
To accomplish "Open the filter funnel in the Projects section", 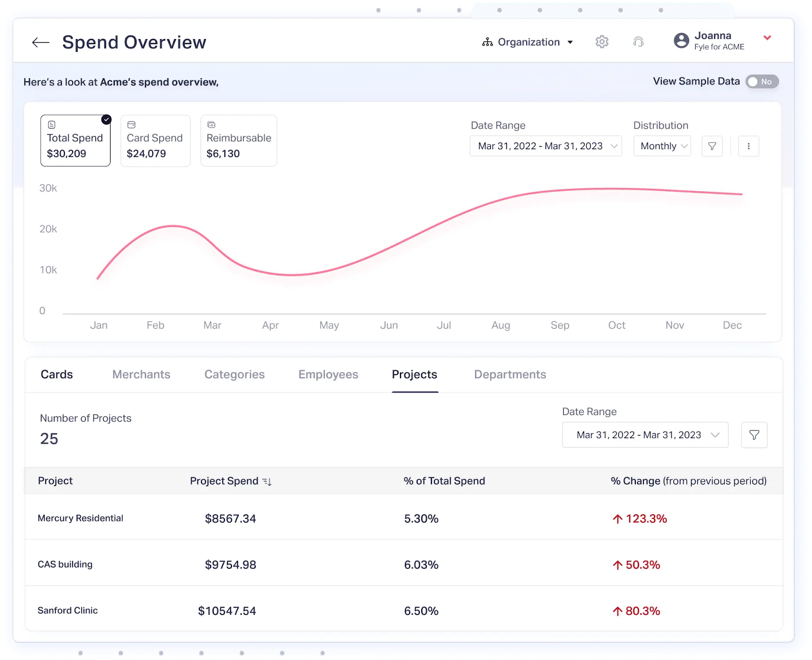I will coord(754,435).
